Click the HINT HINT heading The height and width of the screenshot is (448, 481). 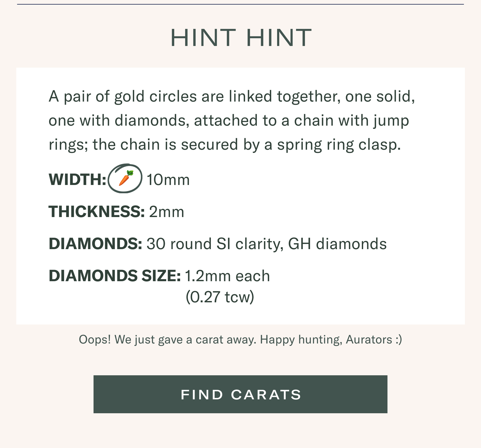coord(241,38)
